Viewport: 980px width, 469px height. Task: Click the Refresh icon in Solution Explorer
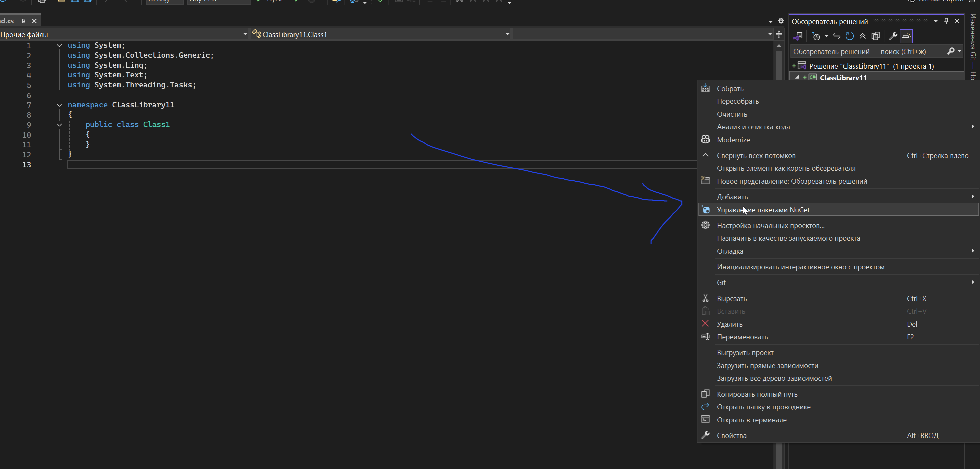pyautogui.click(x=849, y=36)
